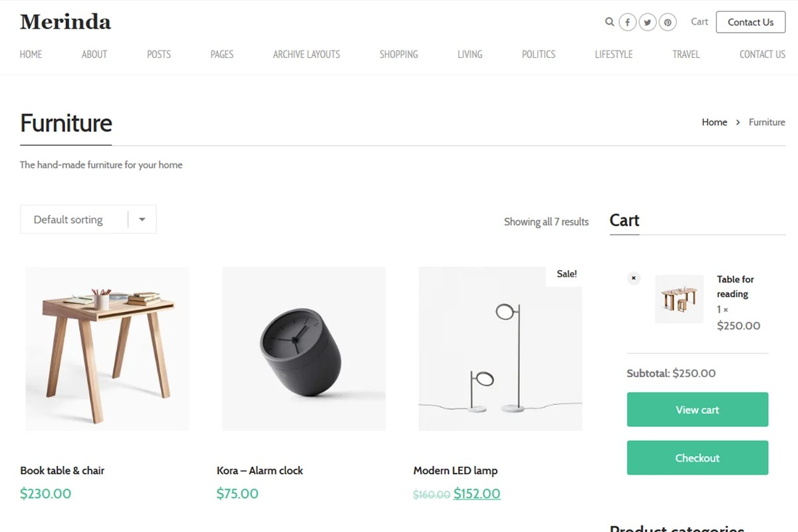The width and height of the screenshot is (798, 532).
Task: Open the Cart link in header
Action: coord(699,22)
